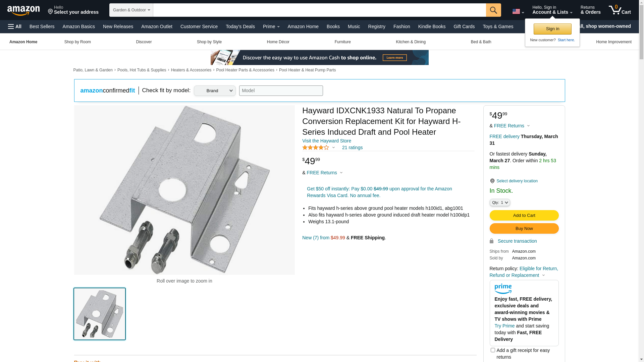Viewport: 644px width, 362px height.
Task: Visit the Hayward Store link
Action: [x=327, y=141]
